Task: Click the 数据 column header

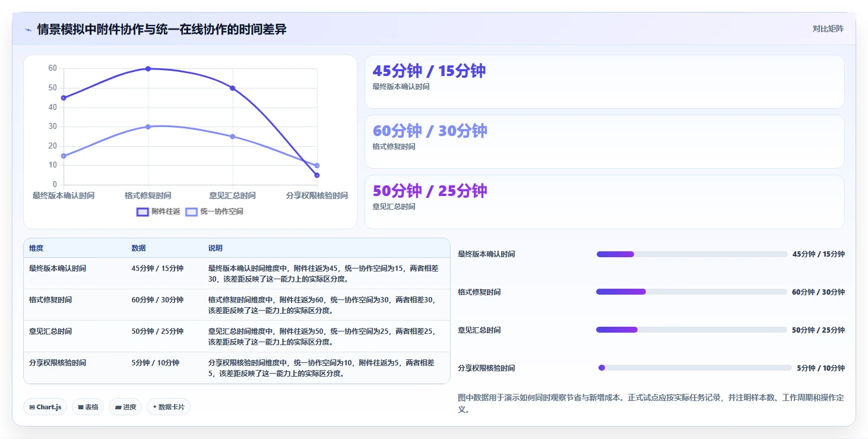Action: (138, 248)
